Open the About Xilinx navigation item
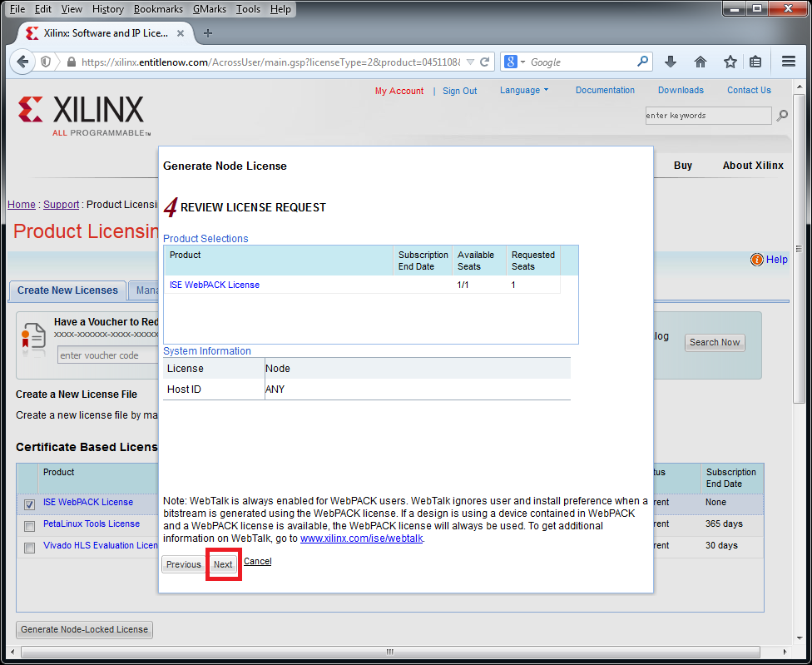This screenshot has width=812, height=665. pyautogui.click(x=753, y=166)
